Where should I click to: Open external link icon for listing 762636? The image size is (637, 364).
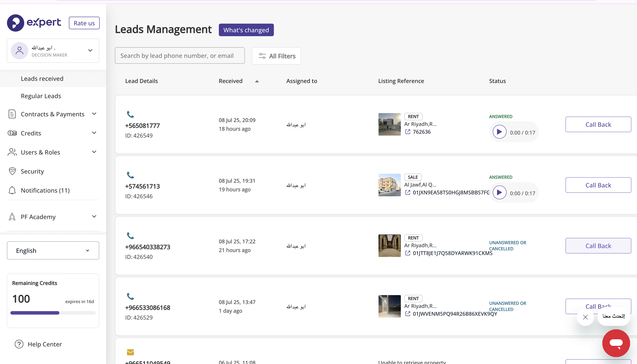pos(408,132)
